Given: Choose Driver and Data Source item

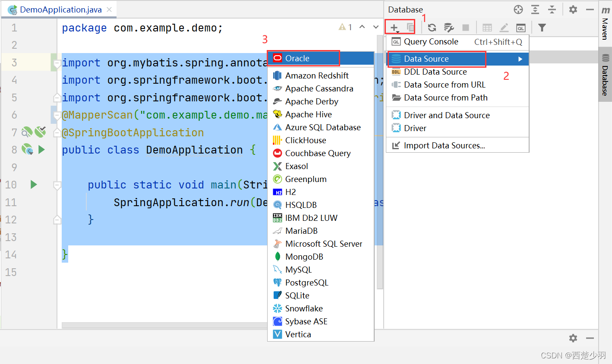Looking at the screenshot, I should [x=457, y=115].
